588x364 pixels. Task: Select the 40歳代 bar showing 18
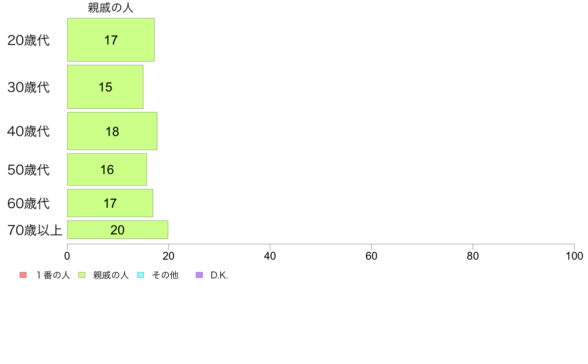(112, 131)
